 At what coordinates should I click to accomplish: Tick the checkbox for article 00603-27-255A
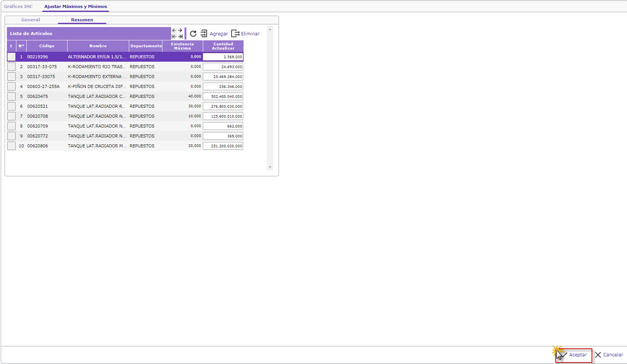(x=11, y=86)
